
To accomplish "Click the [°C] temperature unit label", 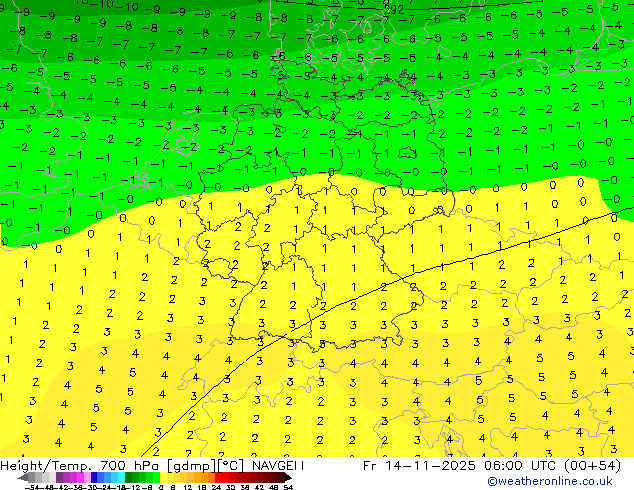I will [x=231, y=466].
